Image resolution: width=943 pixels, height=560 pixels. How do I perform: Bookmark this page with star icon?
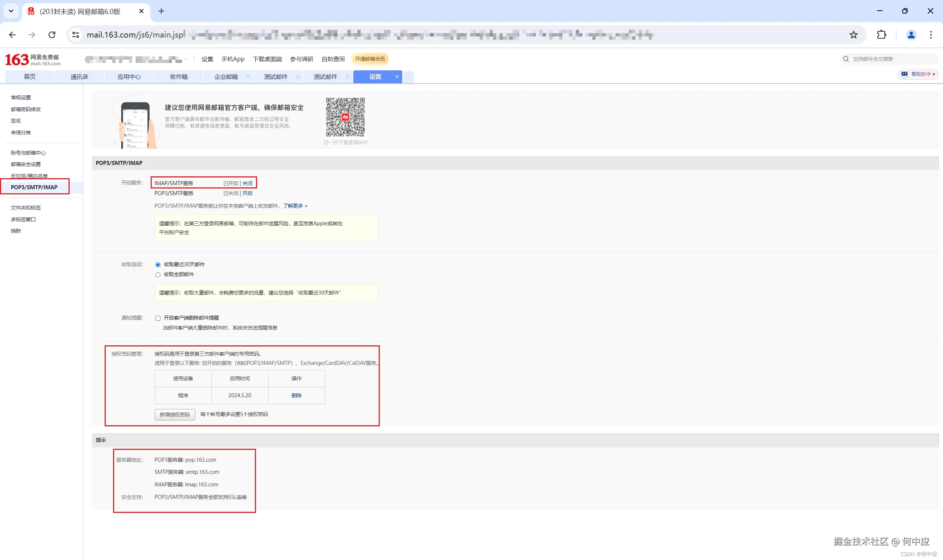[x=853, y=35]
